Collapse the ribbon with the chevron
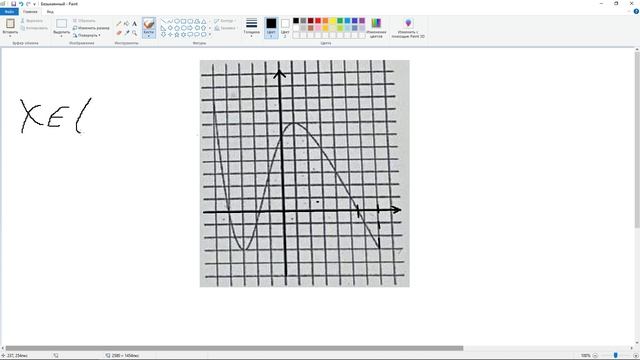The height and width of the screenshot is (360, 640). click(630, 11)
